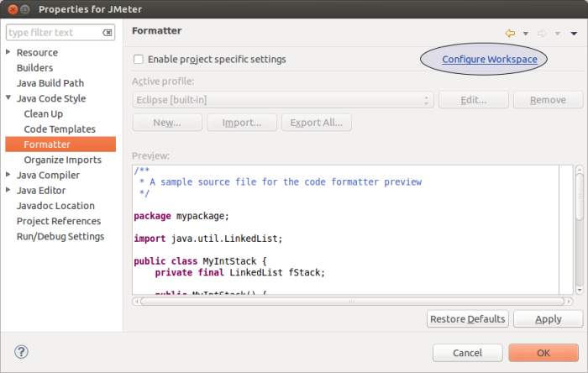Select Organize Imports in the tree
The height and width of the screenshot is (373, 588).
(x=62, y=160)
